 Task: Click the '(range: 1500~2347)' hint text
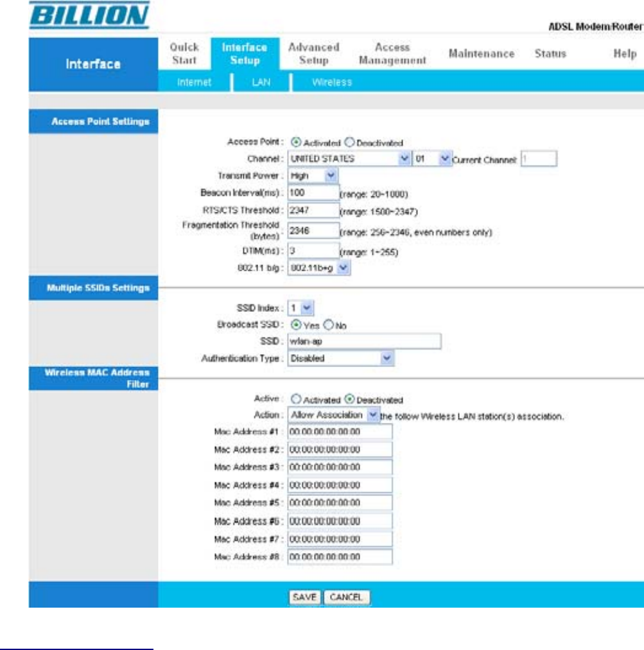[x=379, y=212]
